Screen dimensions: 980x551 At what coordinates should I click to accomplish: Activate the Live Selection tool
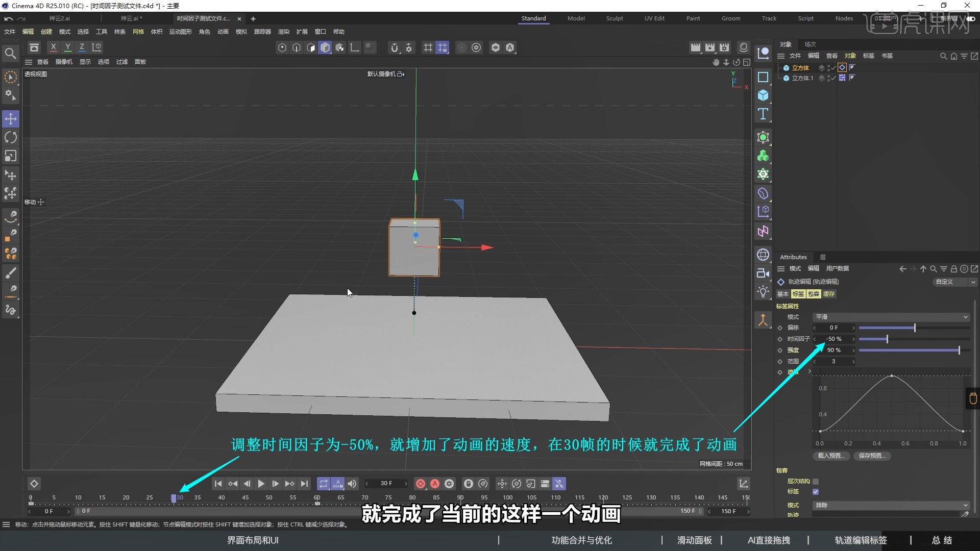(10, 77)
